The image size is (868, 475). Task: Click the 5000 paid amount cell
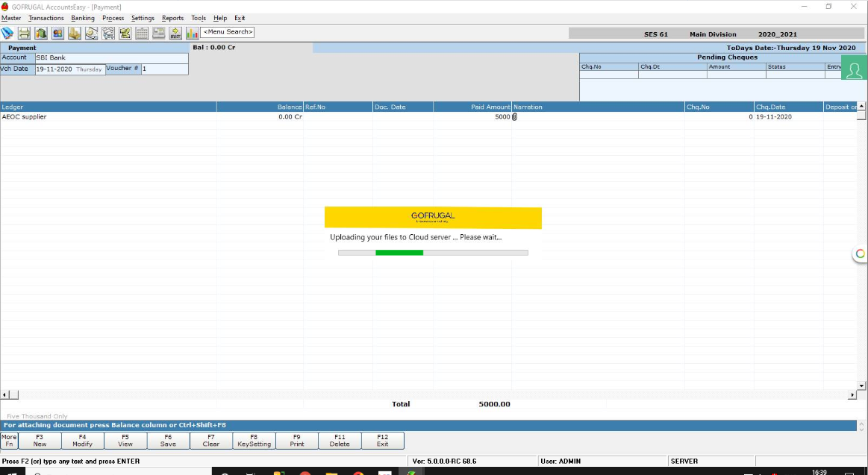pyautogui.click(x=472, y=116)
